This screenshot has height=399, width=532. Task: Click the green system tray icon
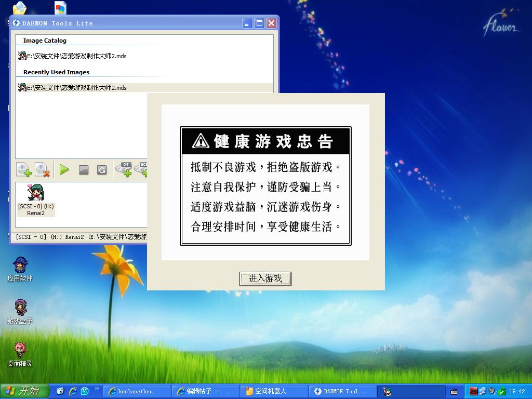tap(502, 391)
